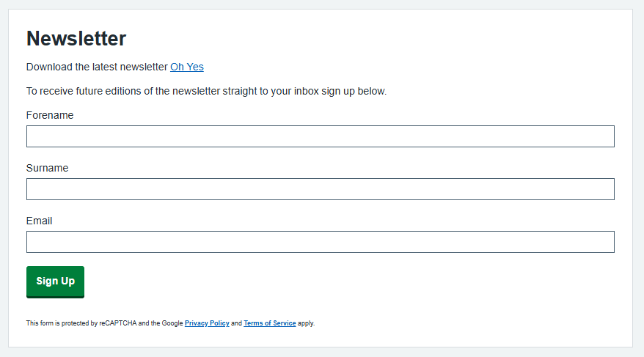Click the Surname field label

tap(47, 168)
